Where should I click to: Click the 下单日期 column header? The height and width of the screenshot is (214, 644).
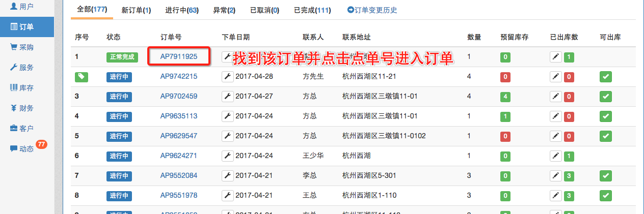click(236, 37)
